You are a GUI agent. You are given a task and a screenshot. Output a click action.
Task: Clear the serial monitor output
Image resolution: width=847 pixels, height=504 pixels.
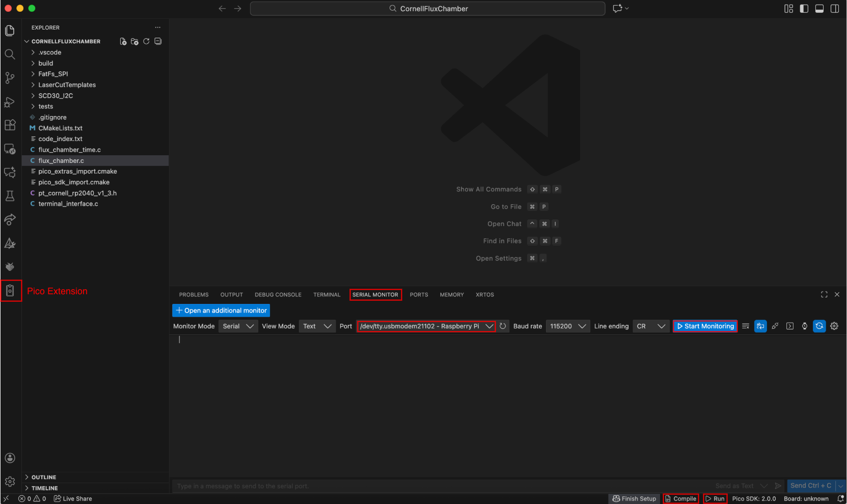[x=745, y=326]
